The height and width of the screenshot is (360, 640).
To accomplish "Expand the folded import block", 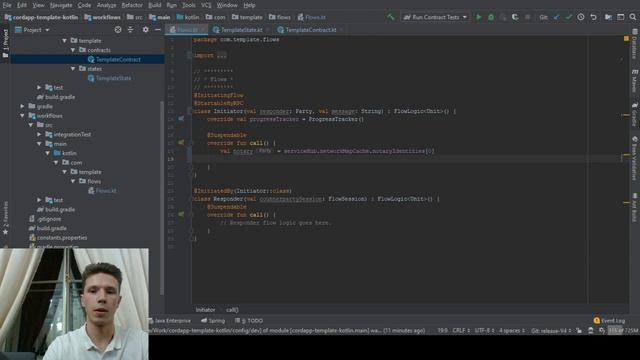I will click(222, 56).
